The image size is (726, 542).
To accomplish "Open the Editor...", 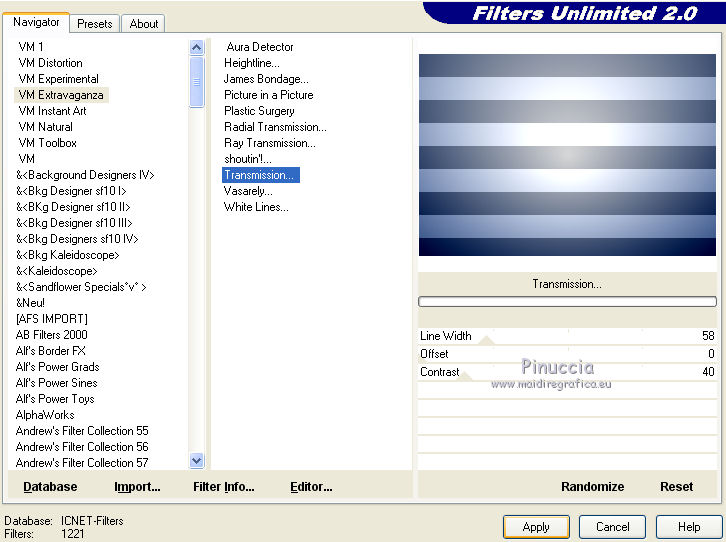I will pyautogui.click(x=311, y=487).
